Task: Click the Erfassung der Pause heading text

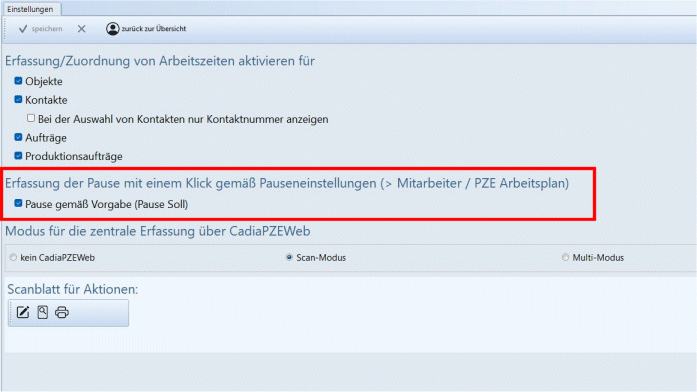Action: tap(287, 183)
